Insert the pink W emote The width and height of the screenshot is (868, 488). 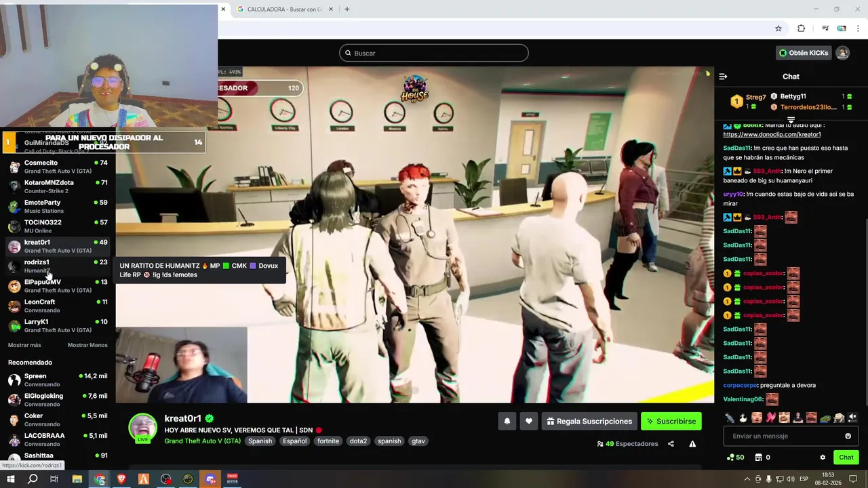tap(770, 418)
